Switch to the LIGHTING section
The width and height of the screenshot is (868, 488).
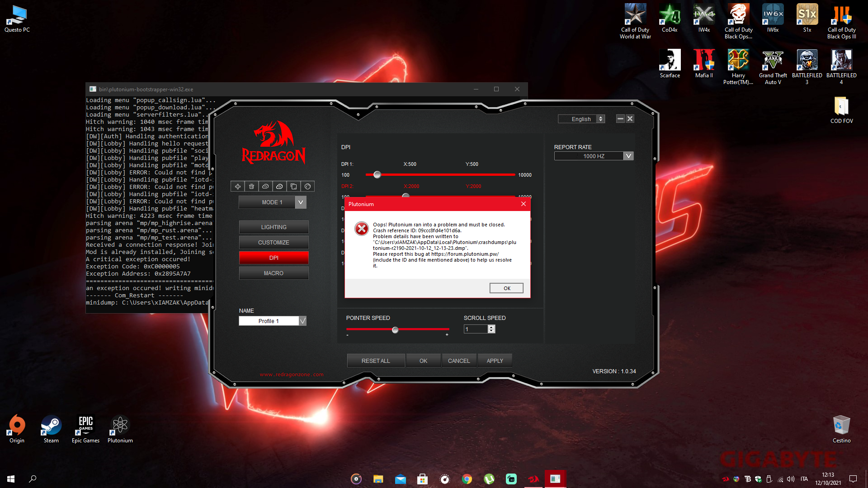coord(274,227)
